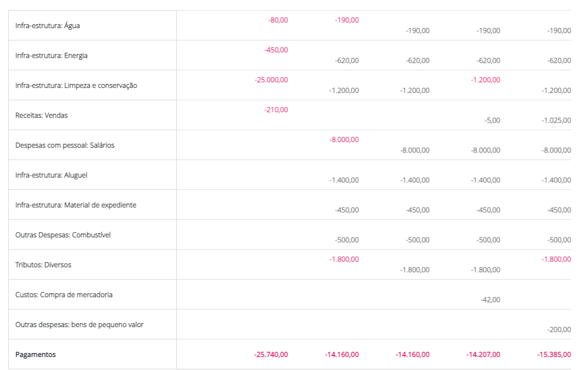The height and width of the screenshot is (370, 588).
Task: Open Custos: Compra de mercadoria row
Action: (64, 295)
